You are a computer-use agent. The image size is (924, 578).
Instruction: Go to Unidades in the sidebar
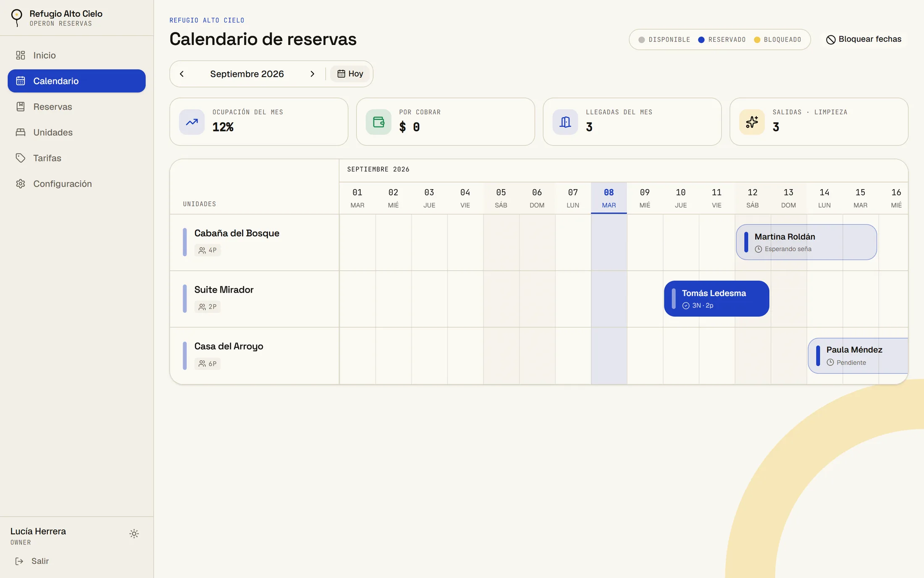[76, 132]
